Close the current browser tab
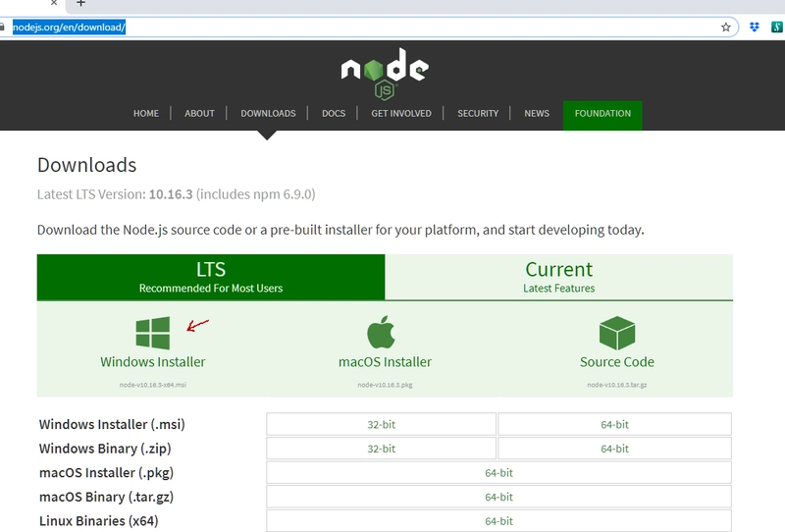This screenshot has height=532, width=785. [x=54, y=3]
